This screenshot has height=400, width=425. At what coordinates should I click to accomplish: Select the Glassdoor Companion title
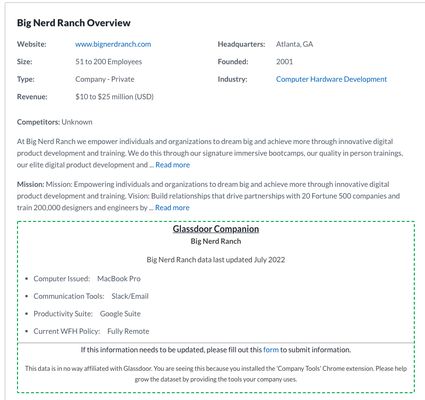point(216,229)
